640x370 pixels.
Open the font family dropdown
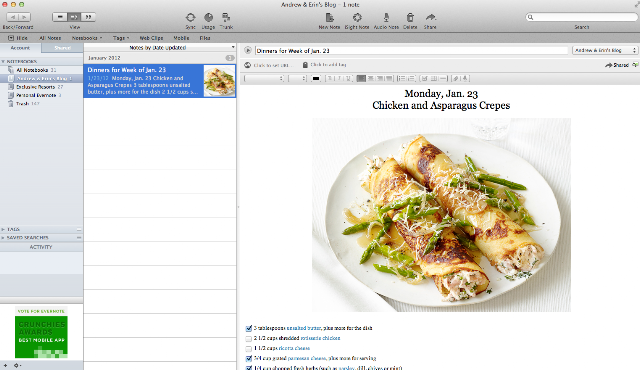[264, 78]
